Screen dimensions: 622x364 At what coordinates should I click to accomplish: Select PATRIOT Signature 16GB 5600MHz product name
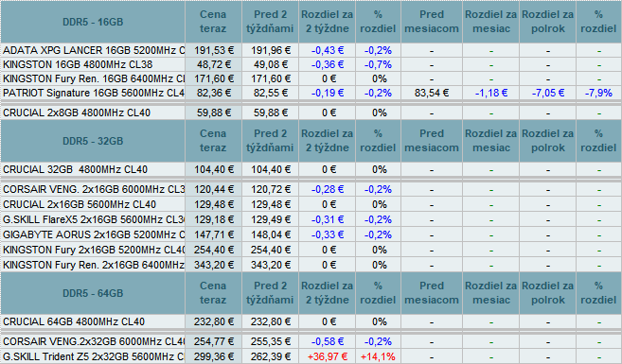[x=94, y=93]
